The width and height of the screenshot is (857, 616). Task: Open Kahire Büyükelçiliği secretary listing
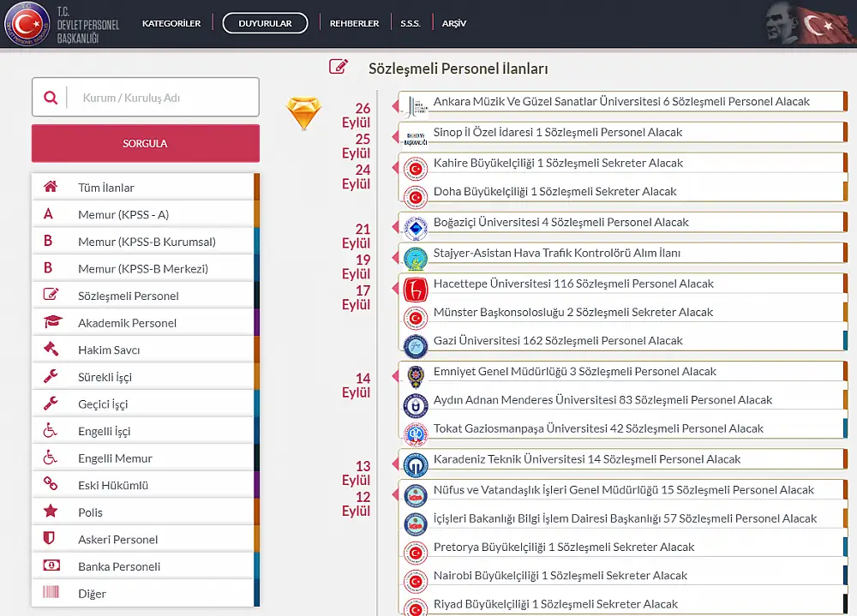(623, 163)
